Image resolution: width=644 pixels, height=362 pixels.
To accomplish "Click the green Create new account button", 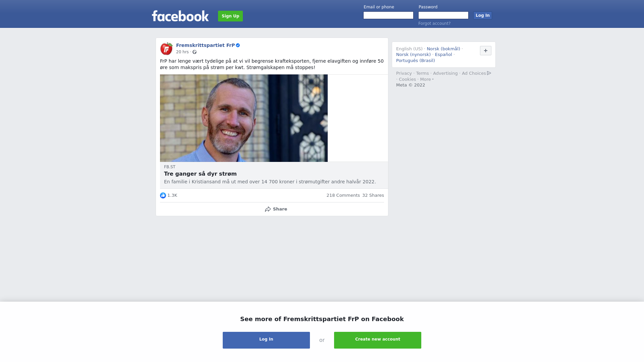I will point(378,340).
